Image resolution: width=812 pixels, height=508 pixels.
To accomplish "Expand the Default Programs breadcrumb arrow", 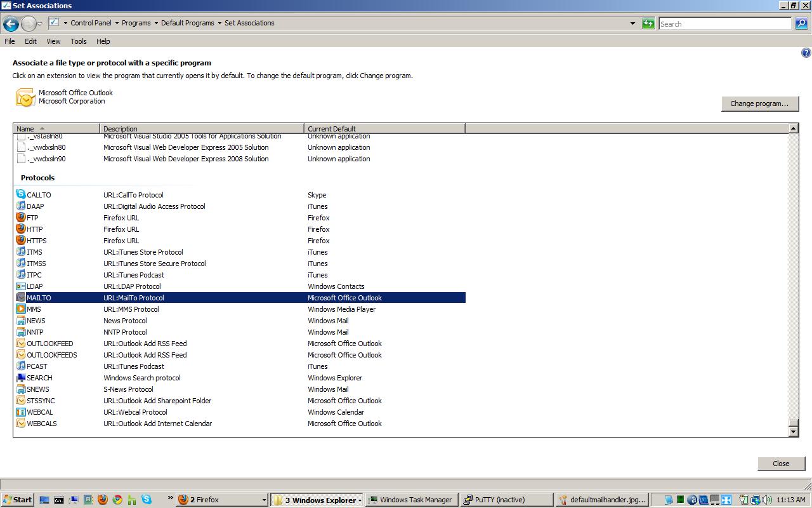I will (x=219, y=23).
